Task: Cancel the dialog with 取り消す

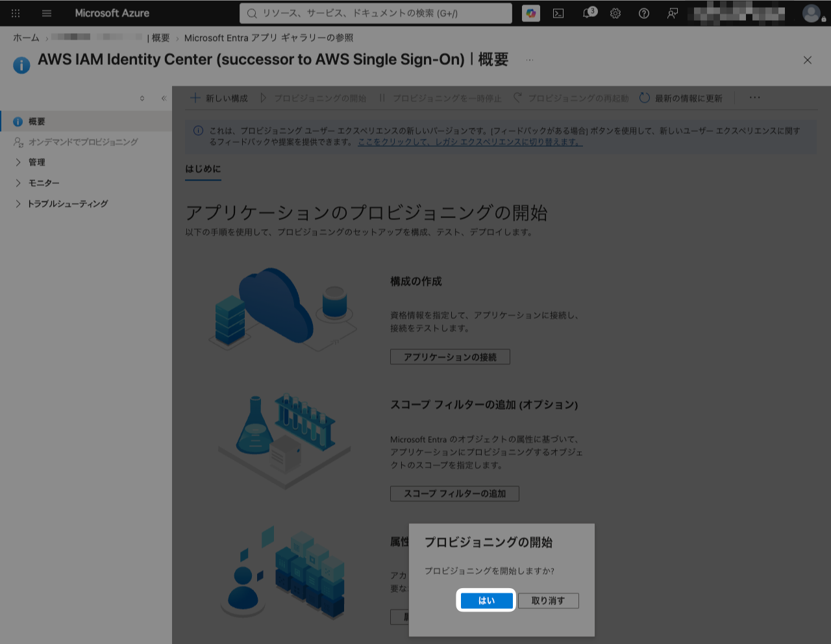Action: pos(548,601)
